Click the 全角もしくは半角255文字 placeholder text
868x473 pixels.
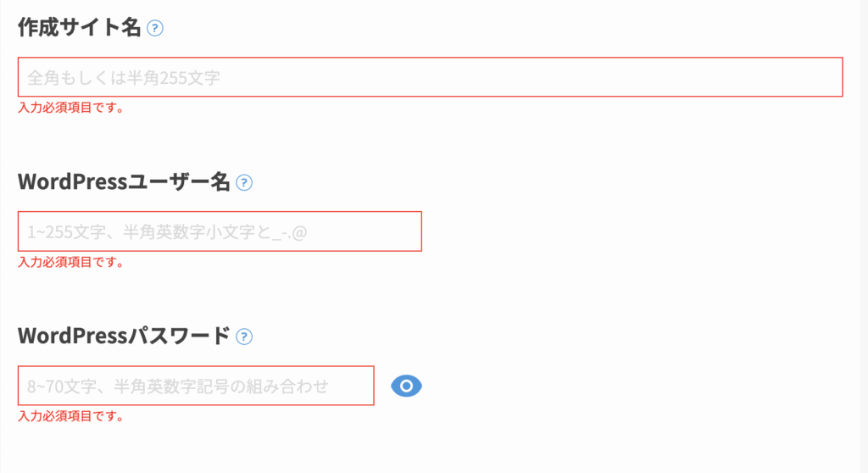tap(124, 78)
